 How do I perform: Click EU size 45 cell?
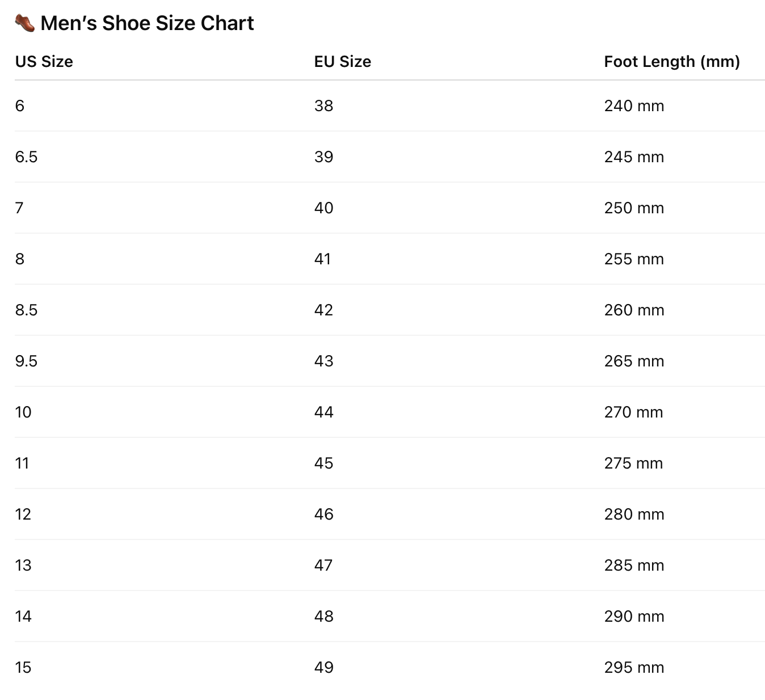pyautogui.click(x=324, y=463)
